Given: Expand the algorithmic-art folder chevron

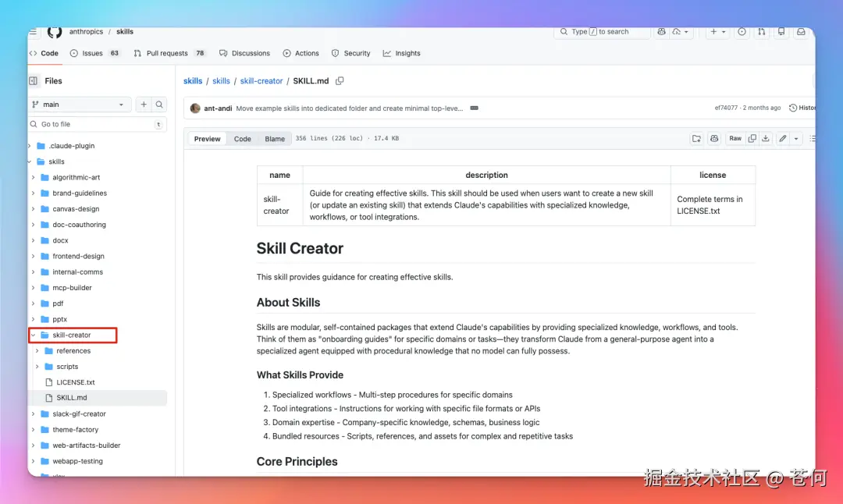Looking at the screenshot, I should tap(34, 177).
